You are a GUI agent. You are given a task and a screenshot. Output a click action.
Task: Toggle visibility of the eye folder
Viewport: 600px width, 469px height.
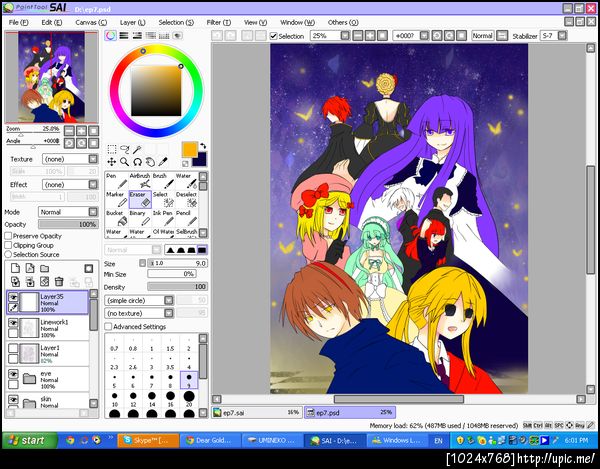pyautogui.click(x=13, y=374)
